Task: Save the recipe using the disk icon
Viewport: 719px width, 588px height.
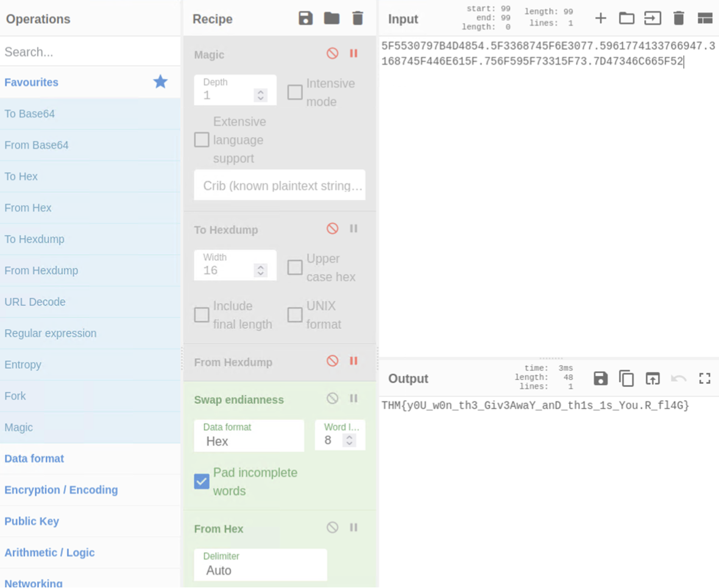Action: pyautogui.click(x=305, y=18)
